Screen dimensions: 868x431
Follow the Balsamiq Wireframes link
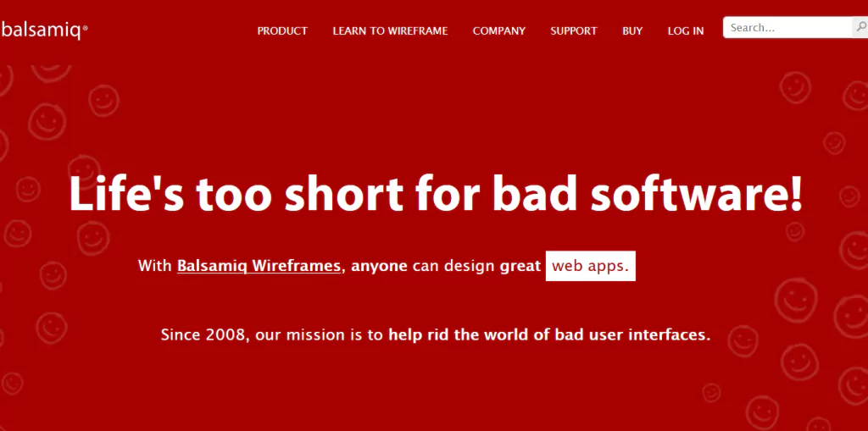pos(259,266)
